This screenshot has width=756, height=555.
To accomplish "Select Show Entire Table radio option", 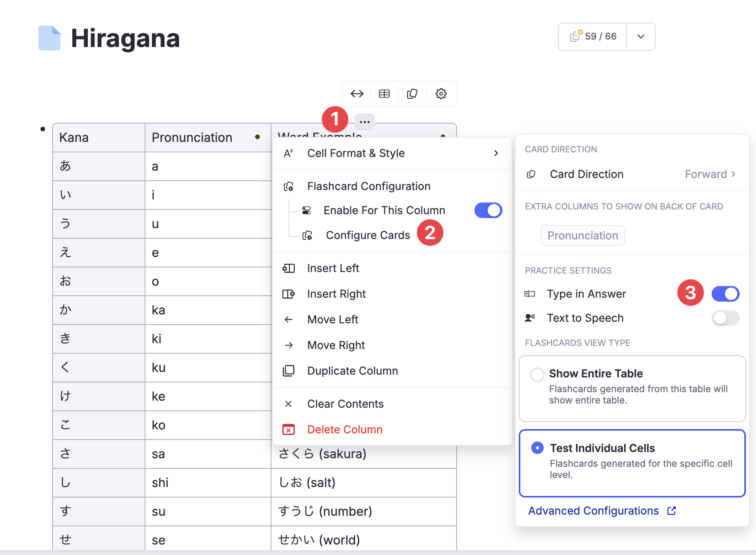I will coord(537,375).
